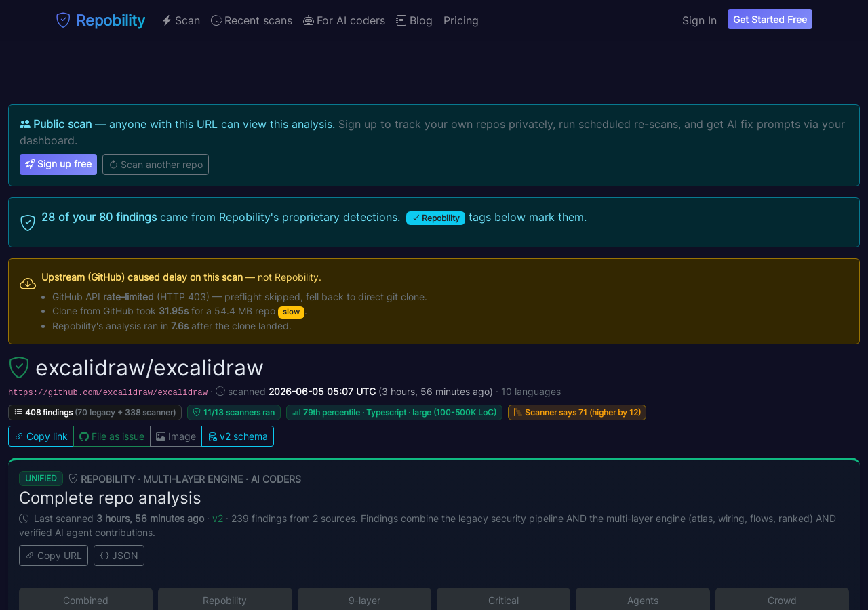The height and width of the screenshot is (610, 868).
Task: Open the Pricing page
Action: (461, 20)
